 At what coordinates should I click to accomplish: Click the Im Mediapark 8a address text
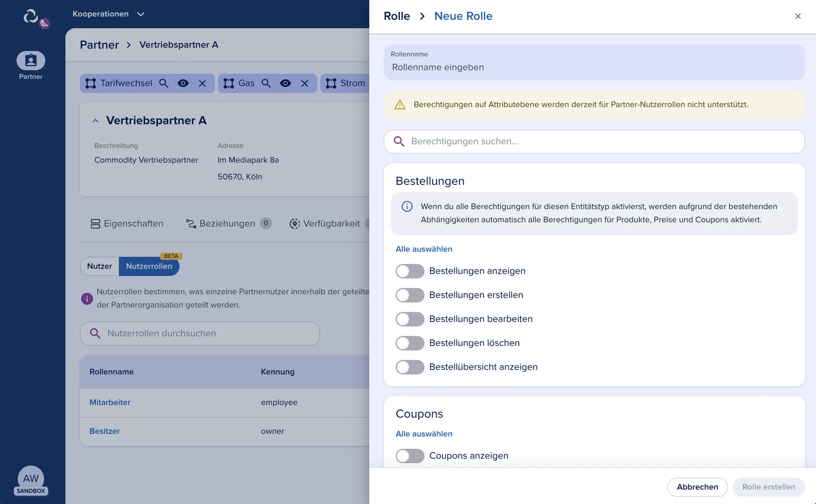pyautogui.click(x=248, y=160)
